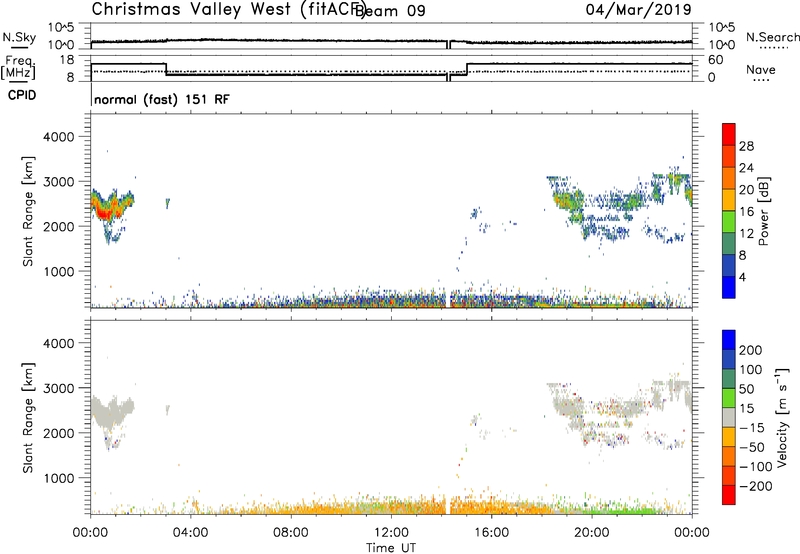Click the 28 label on Power colorbar
Image resolution: width=800 pixels, height=554 pixels.
point(746,146)
